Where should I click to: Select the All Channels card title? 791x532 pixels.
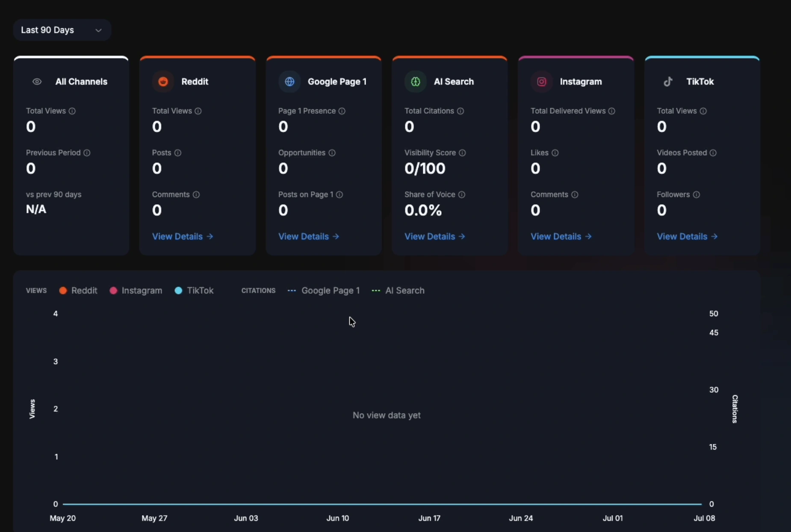tap(81, 82)
